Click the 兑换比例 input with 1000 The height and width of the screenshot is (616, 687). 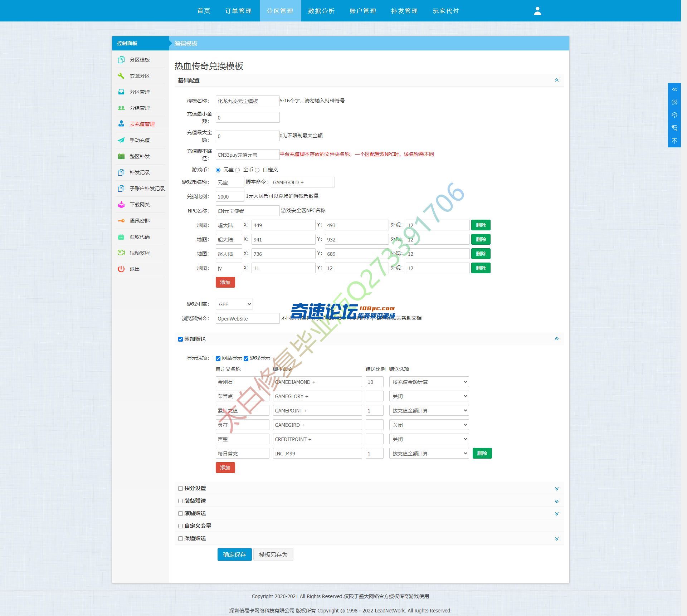pos(230,196)
